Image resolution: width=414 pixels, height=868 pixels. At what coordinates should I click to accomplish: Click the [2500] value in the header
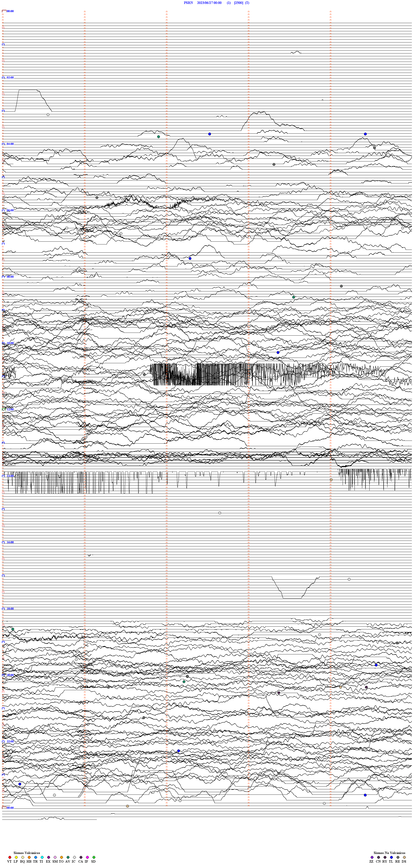click(x=238, y=3)
